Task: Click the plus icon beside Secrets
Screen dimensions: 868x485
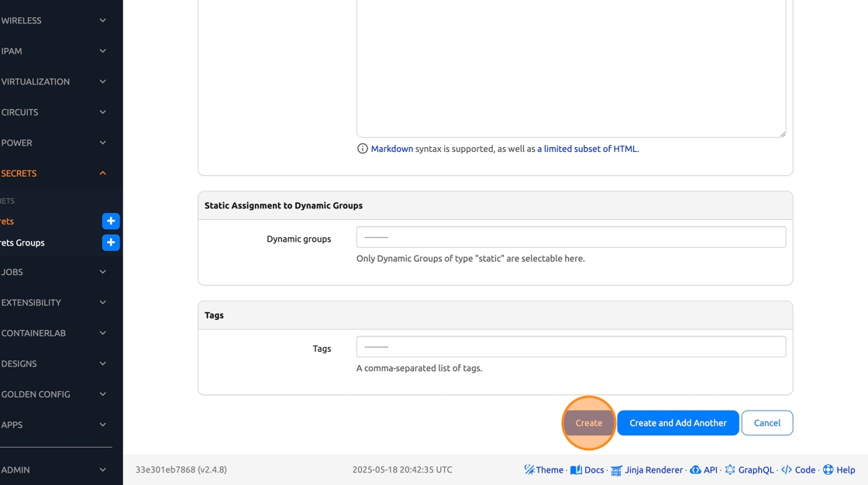Action: 111,222
